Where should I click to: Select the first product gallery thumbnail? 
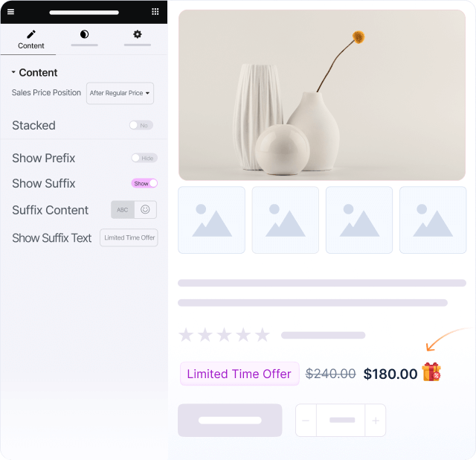coord(211,220)
